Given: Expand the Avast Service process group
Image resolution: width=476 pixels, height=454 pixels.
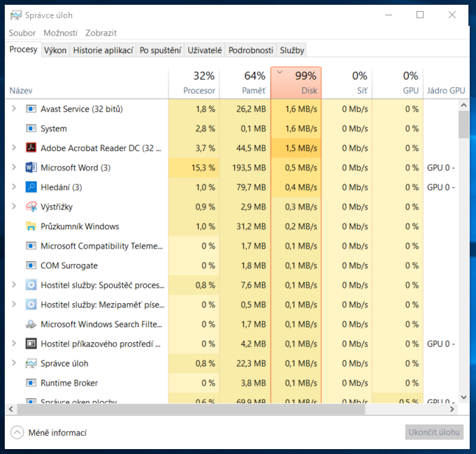Looking at the screenshot, I should click(14, 109).
